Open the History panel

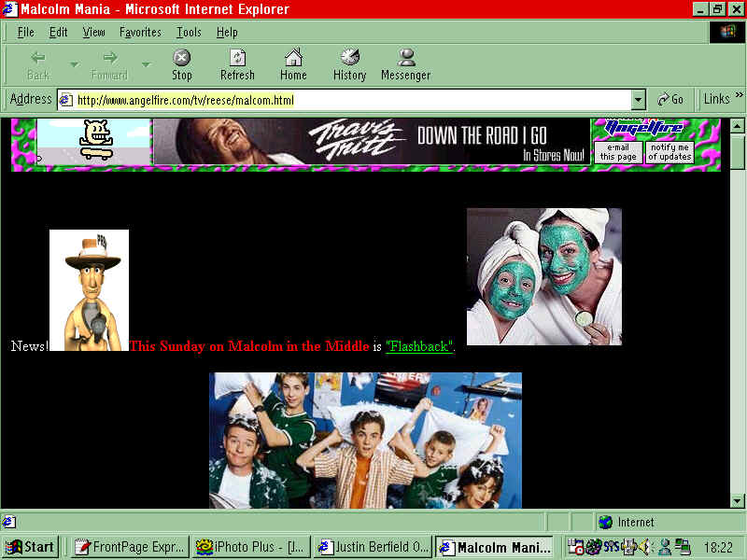(x=349, y=64)
